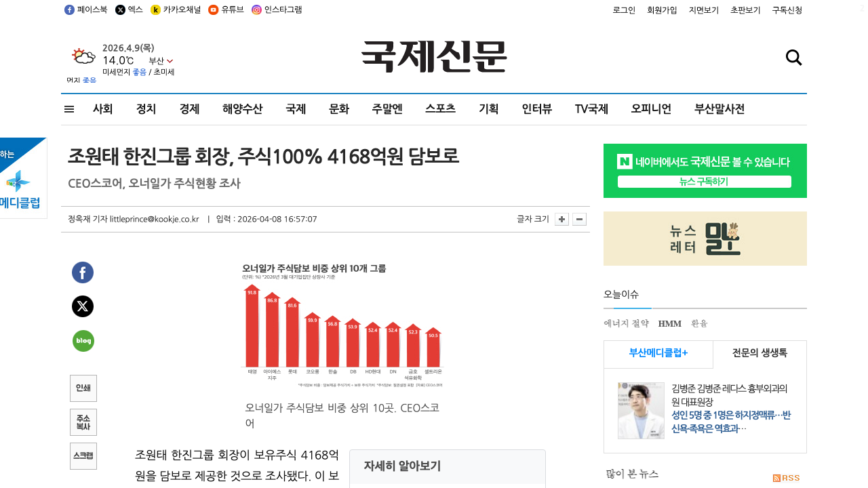Go to TV국제 section
The height and width of the screenshot is (488, 868).
click(x=591, y=109)
